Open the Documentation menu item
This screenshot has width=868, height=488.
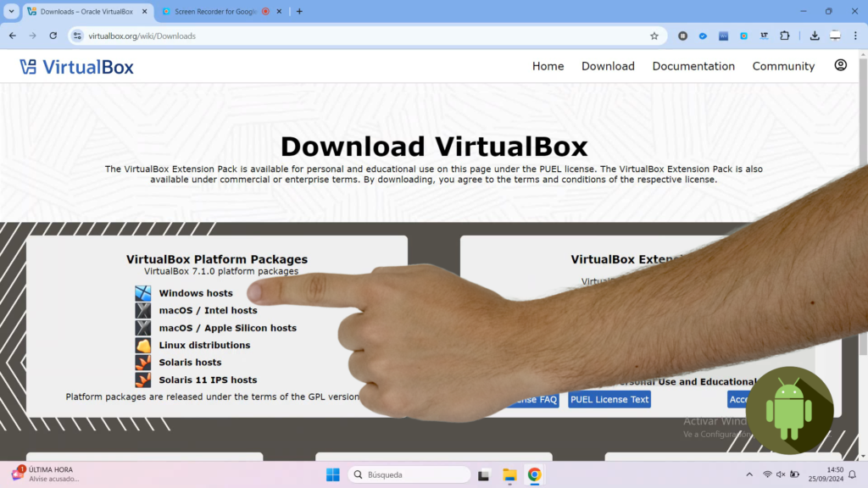(x=693, y=66)
